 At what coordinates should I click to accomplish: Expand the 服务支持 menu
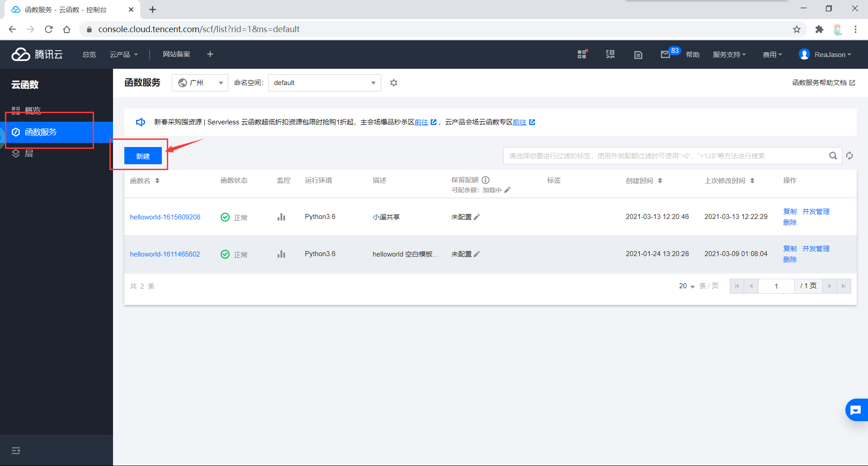coord(729,54)
